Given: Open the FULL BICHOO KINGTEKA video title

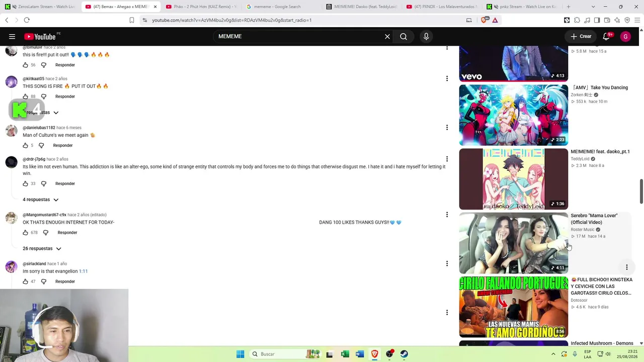Looking at the screenshot, I should 601,286.
